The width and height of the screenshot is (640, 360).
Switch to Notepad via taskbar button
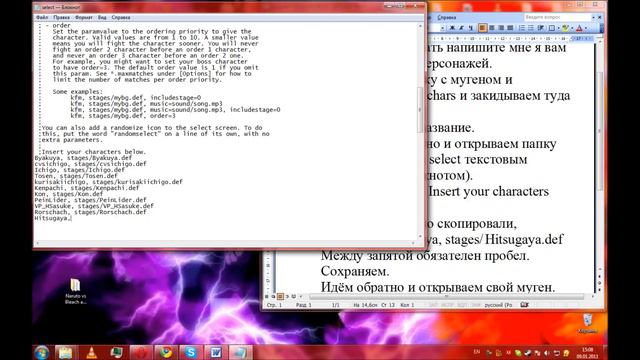tap(240, 353)
